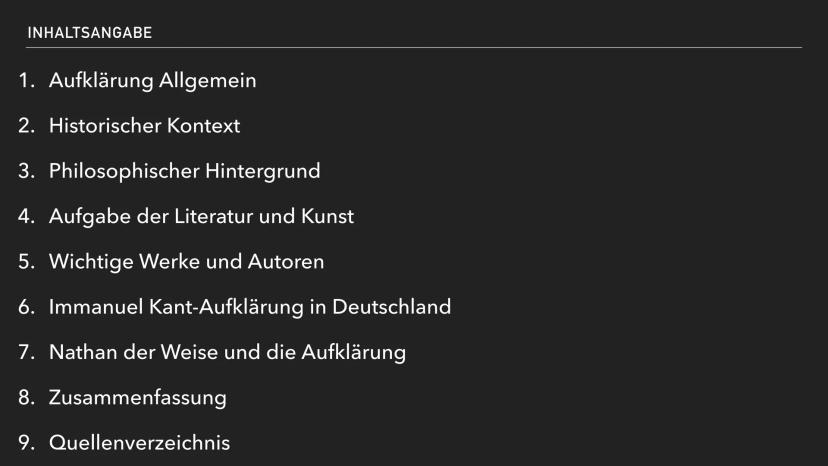828x466 pixels.
Task: Select the 'Aufklärung Allgemein' text entry
Action: click(x=152, y=81)
